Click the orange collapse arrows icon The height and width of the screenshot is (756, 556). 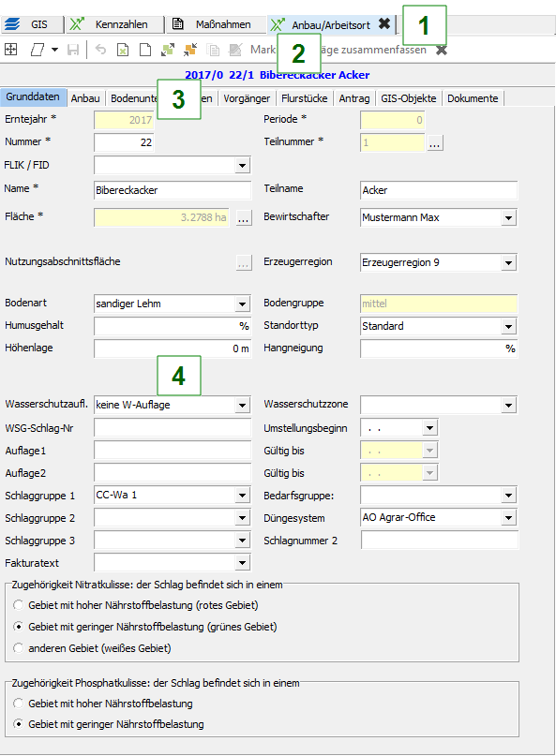coord(189,50)
